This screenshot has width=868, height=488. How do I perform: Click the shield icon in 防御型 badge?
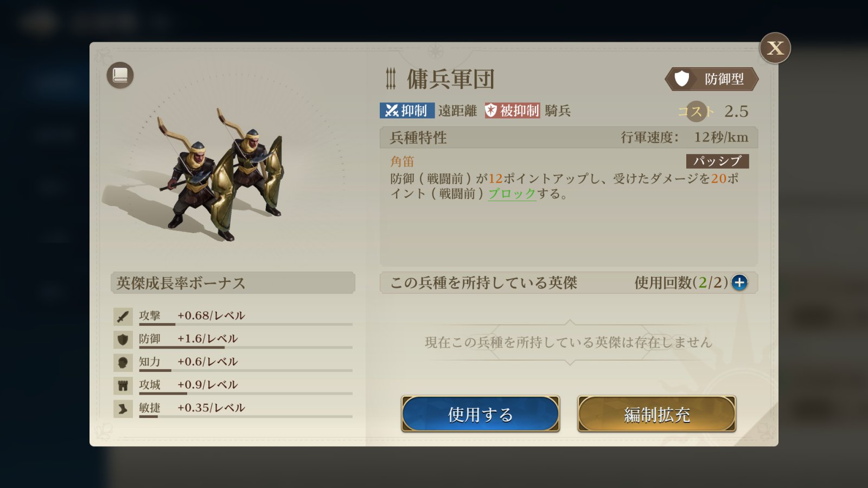pos(682,79)
